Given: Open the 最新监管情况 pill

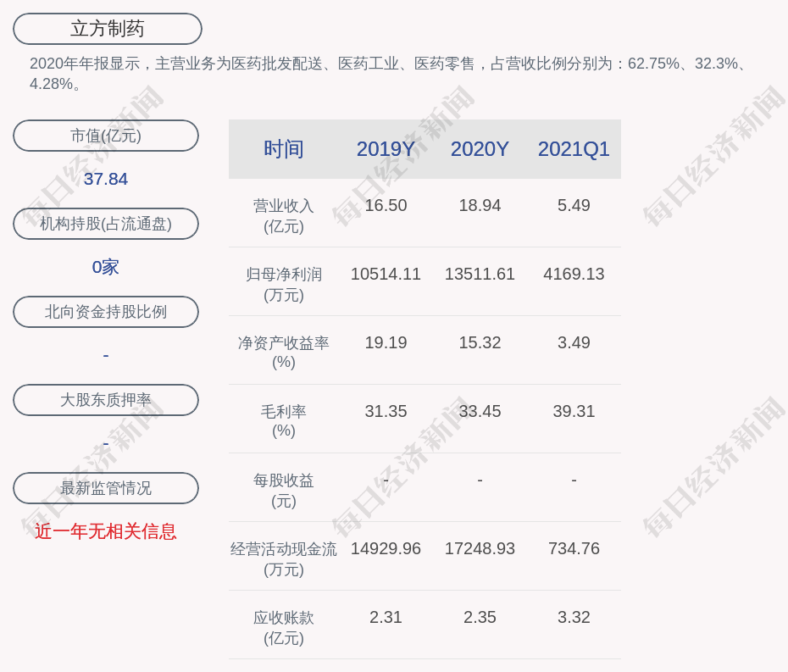Looking at the screenshot, I should tap(106, 488).
